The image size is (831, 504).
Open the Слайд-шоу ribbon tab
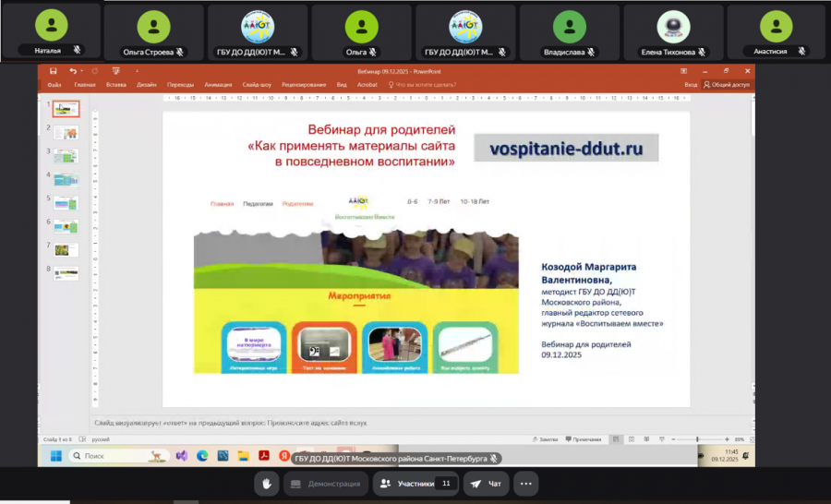(x=257, y=84)
